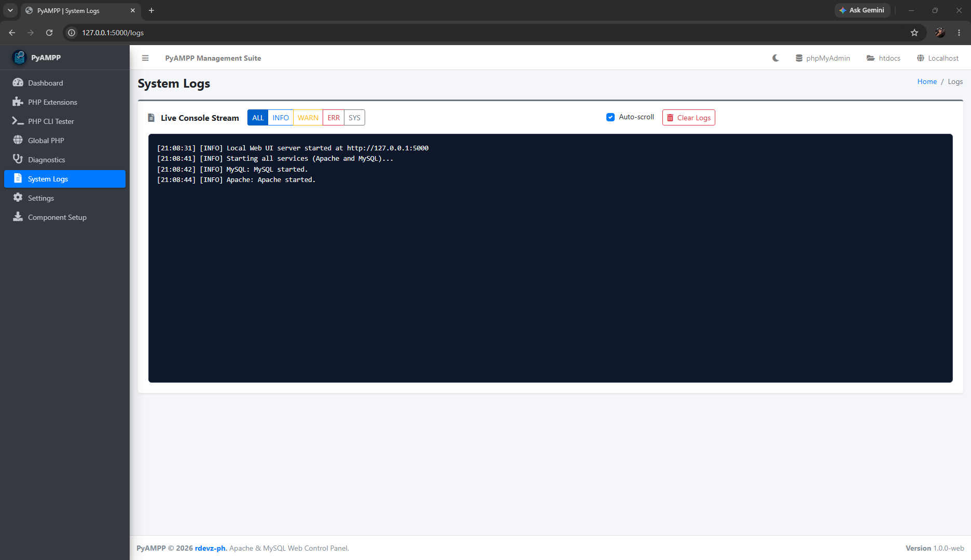Image resolution: width=971 pixels, height=560 pixels.
Task: Click the 'Apache: Apache started.' log line
Action: pos(236,180)
